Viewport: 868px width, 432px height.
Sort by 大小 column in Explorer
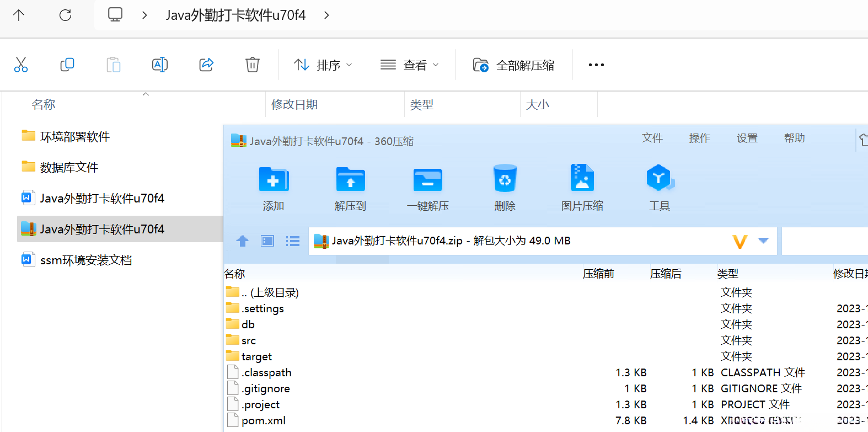(538, 104)
